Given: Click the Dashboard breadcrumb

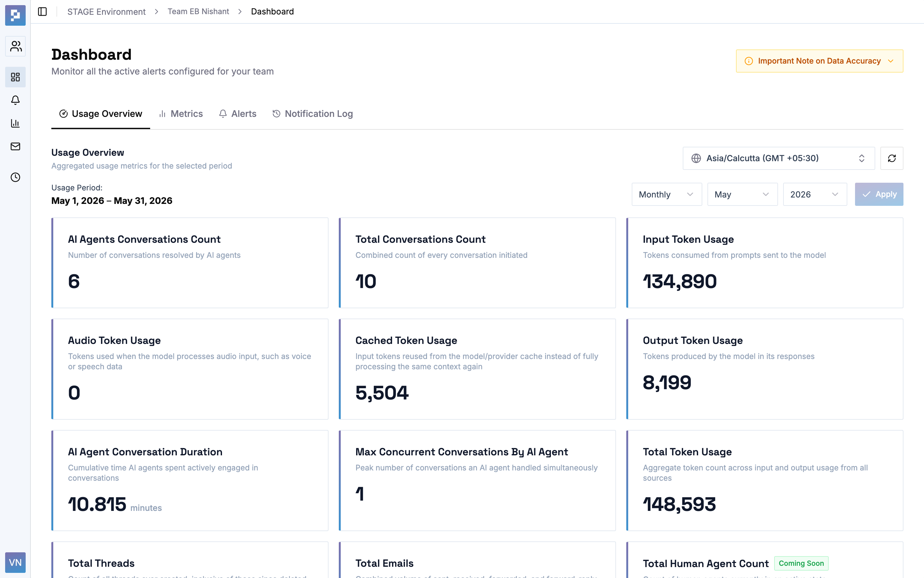Looking at the screenshot, I should point(272,12).
